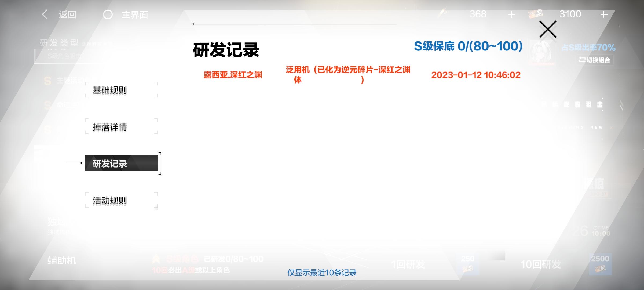Viewport: 644px width, 290px height.
Task: Click the swap arrows on 切换组合
Action: pyautogui.click(x=582, y=60)
